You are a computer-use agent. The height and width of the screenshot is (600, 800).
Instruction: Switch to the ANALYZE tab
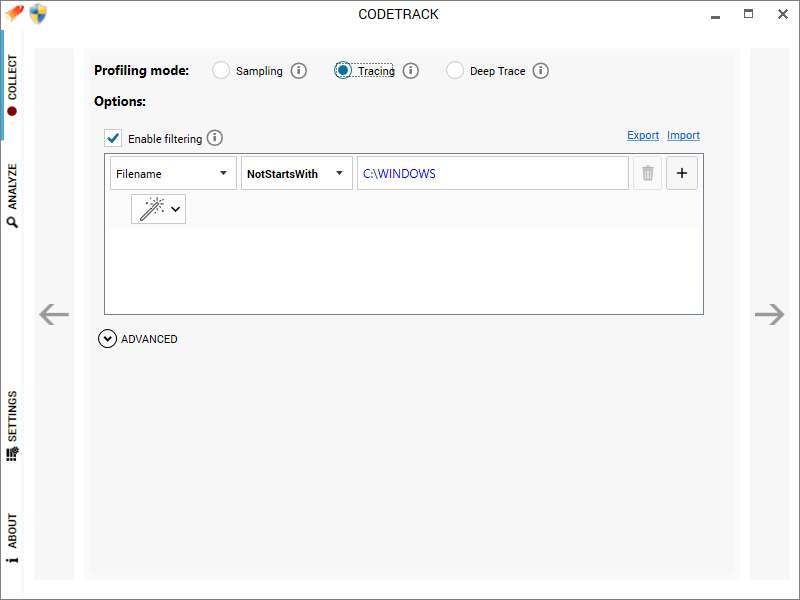click(x=12, y=195)
